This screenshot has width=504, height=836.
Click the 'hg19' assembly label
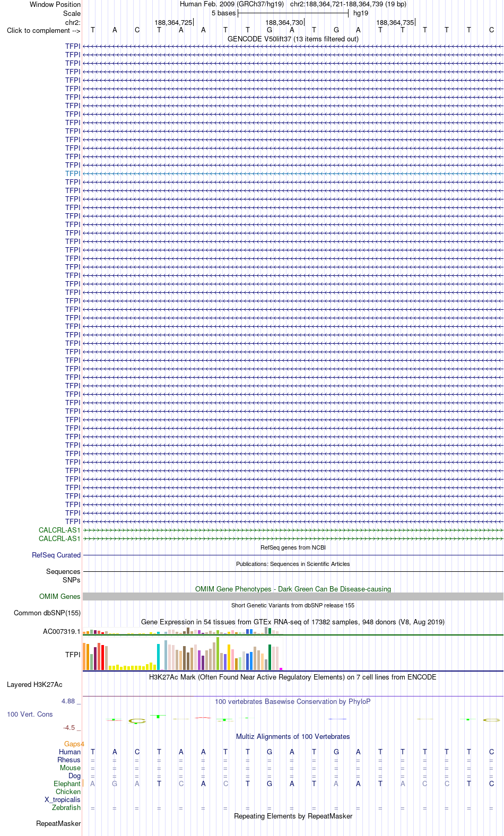361,13
